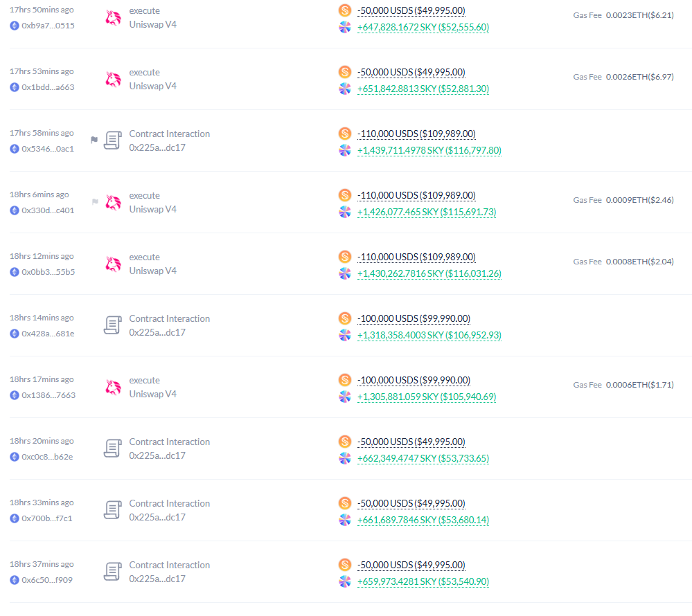The width and height of the screenshot is (692, 616).
Task: Click contract address 0x225a...dc17 on the 18hrs 20mins row
Action: click(x=158, y=455)
